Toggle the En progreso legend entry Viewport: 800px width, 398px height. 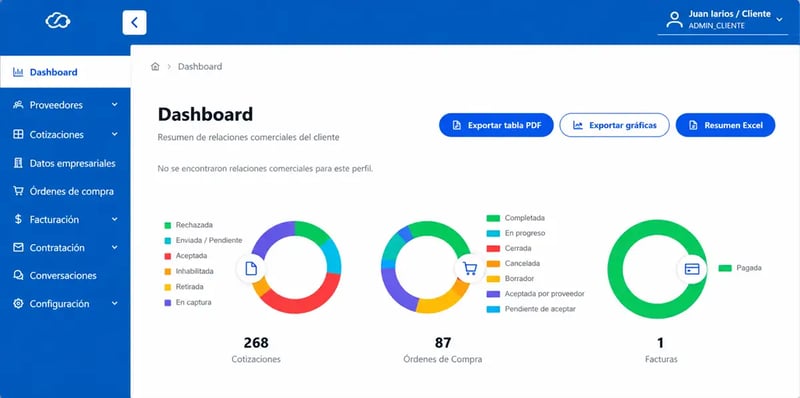516,233
